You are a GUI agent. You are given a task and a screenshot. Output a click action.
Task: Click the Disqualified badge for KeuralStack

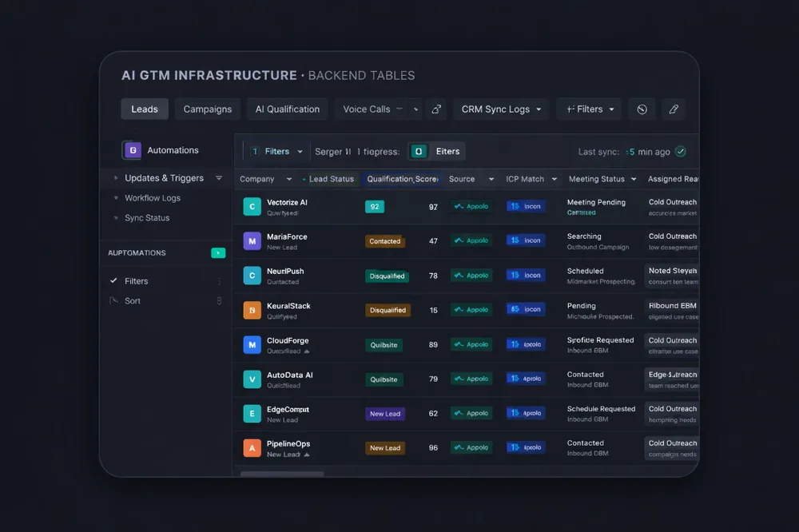388,310
